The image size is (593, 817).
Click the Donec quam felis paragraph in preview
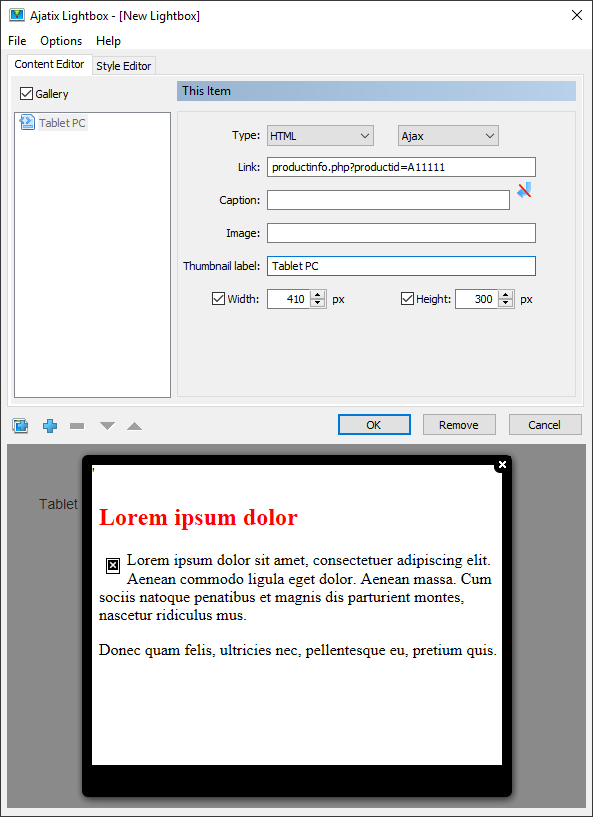(298, 650)
